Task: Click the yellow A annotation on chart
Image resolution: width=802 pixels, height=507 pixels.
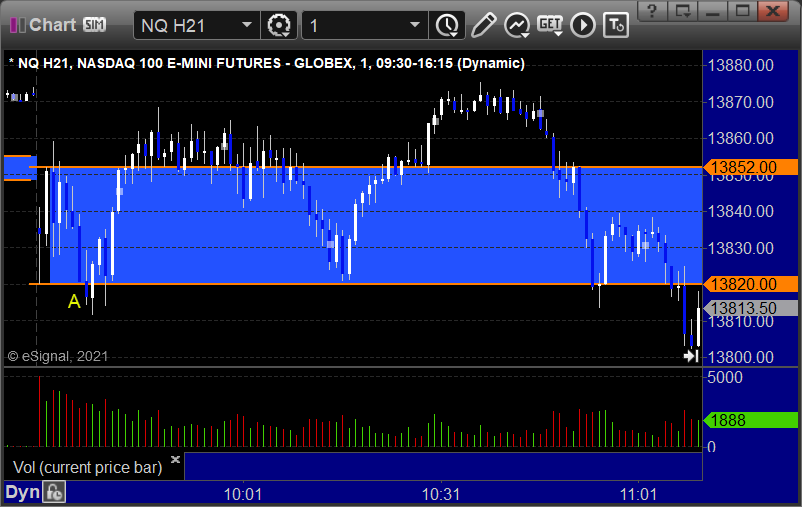Action: [x=74, y=301]
